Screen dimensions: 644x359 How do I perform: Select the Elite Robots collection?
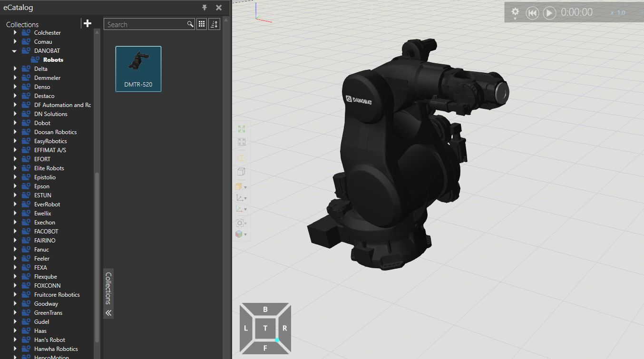tap(49, 168)
